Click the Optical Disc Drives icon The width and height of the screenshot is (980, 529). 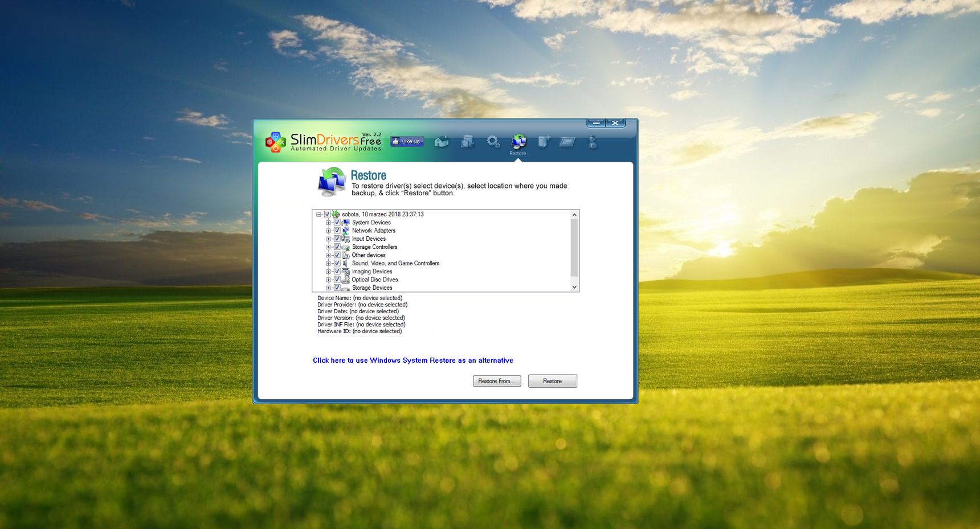point(346,280)
